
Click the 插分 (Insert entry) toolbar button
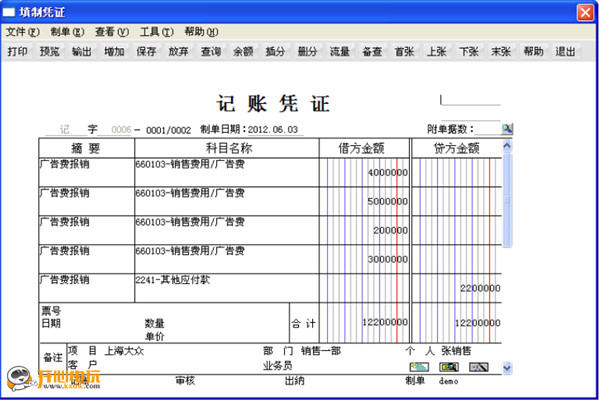pyautogui.click(x=275, y=51)
